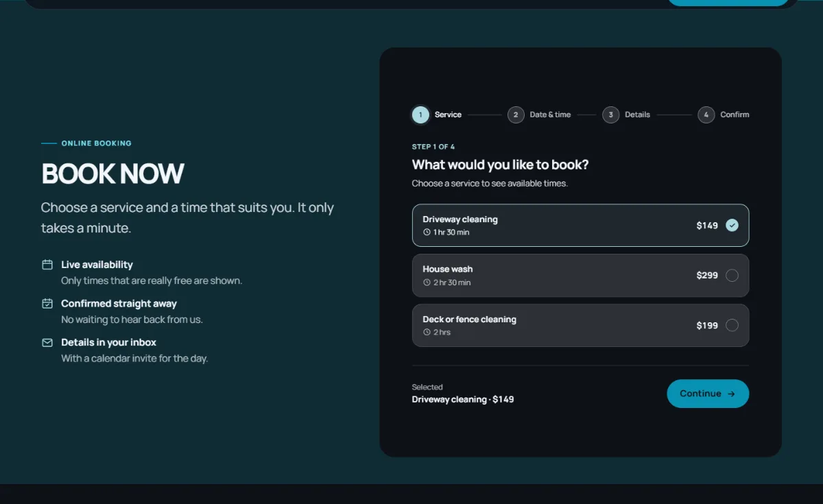
Task: Click "With a calendar invite for the day."
Action: click(x=134, y=358)
